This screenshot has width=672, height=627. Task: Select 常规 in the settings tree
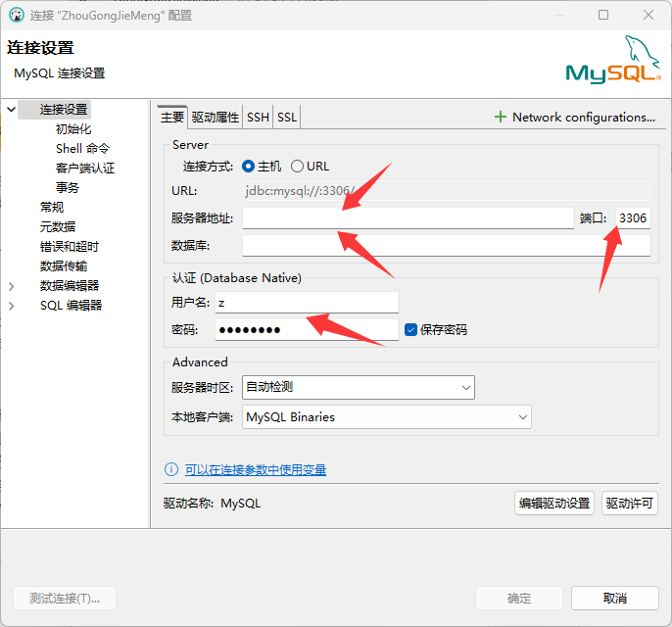pyautogui.click(x=52, y=208)
